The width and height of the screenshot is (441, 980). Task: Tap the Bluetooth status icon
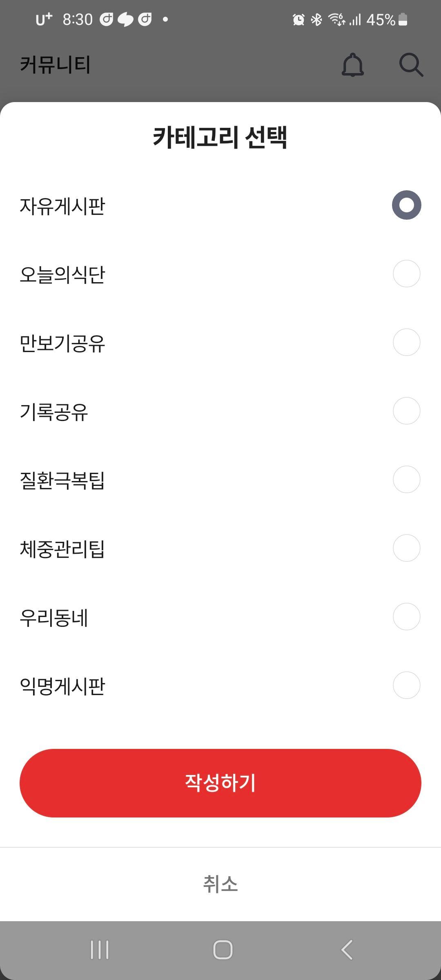(x=316, y=19)
